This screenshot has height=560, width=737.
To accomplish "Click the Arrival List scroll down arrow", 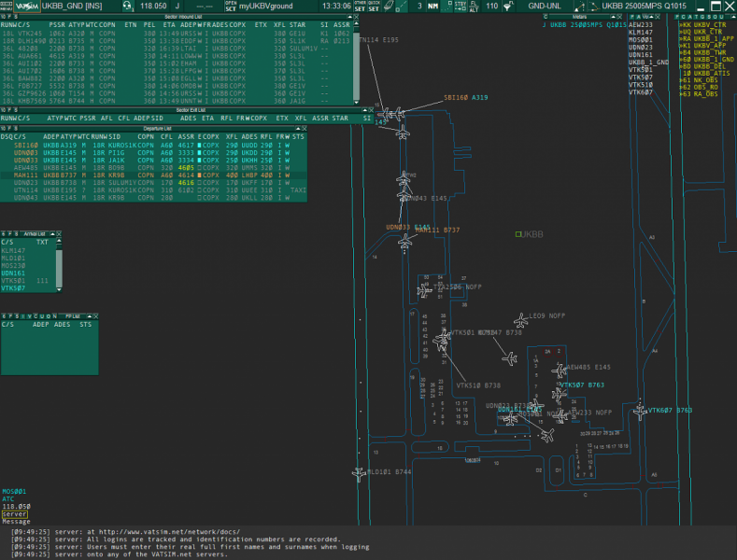I will (59, 290).
